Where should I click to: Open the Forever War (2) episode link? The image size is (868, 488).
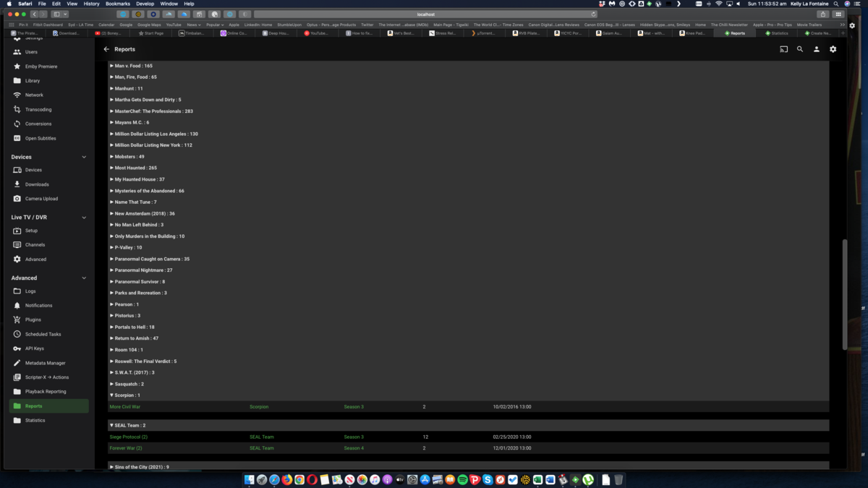tap(125, 448)
